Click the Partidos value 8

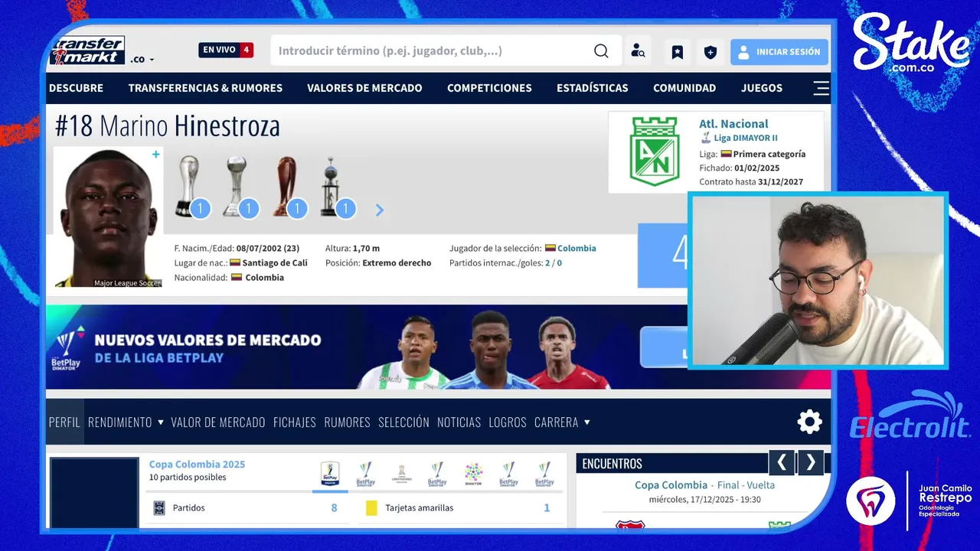click(334, 507)
